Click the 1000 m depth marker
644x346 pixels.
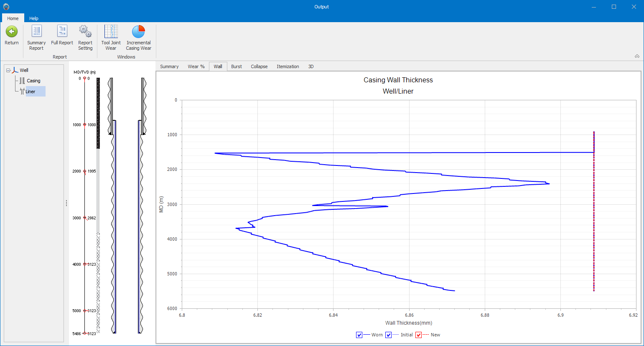point(84,125)
